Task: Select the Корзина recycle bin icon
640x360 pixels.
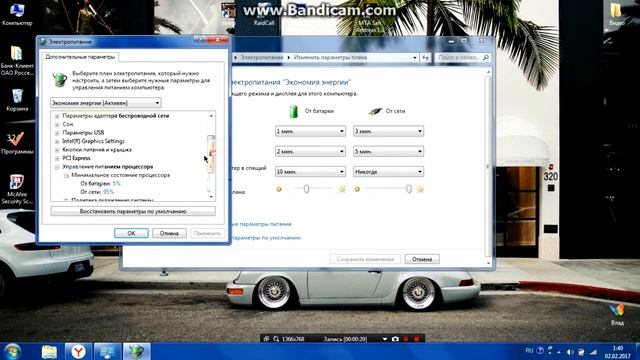Action: point(17,100)
